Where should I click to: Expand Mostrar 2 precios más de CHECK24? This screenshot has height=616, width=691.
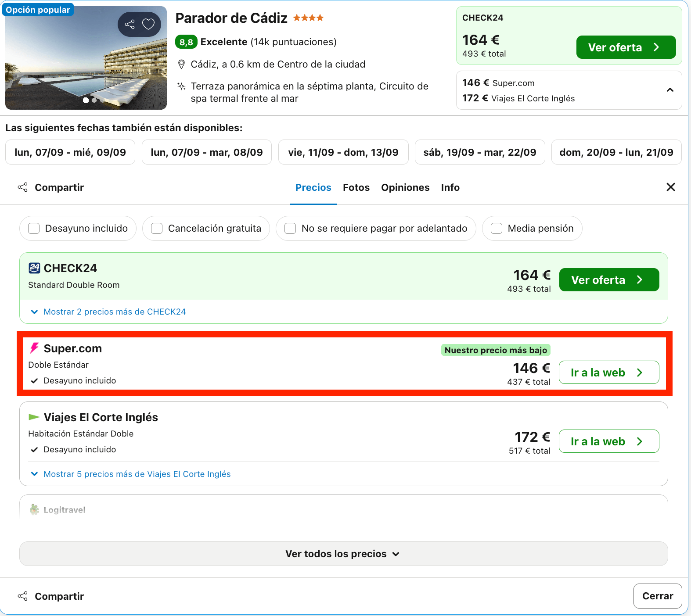click(108, 312)
